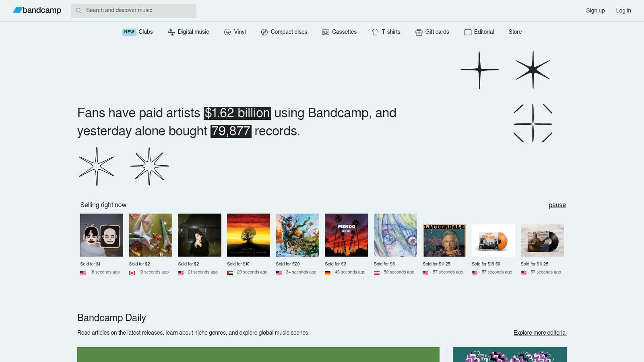Screen dimensions: 644x362
Task: Focus the Search and discover music field
Action: (134, 11)
